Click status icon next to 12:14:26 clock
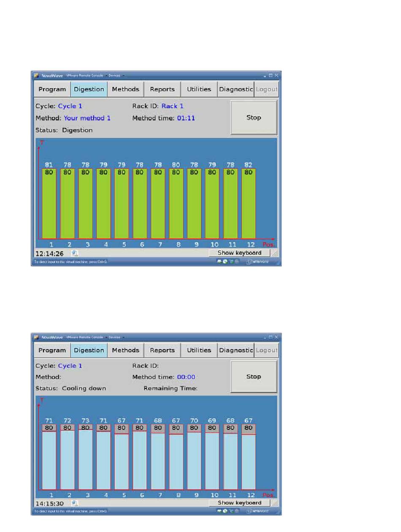This screenshot has height=532, width=401. pos(74,253)
